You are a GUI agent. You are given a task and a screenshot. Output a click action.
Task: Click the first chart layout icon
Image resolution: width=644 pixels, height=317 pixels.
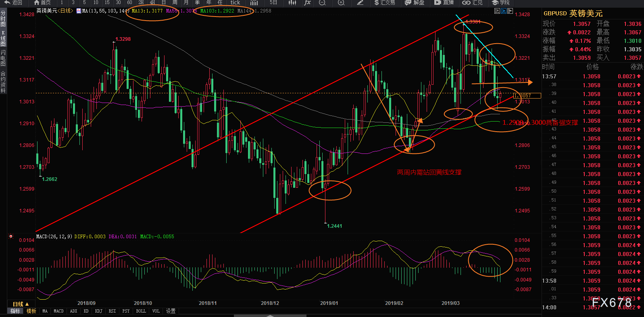497,11
